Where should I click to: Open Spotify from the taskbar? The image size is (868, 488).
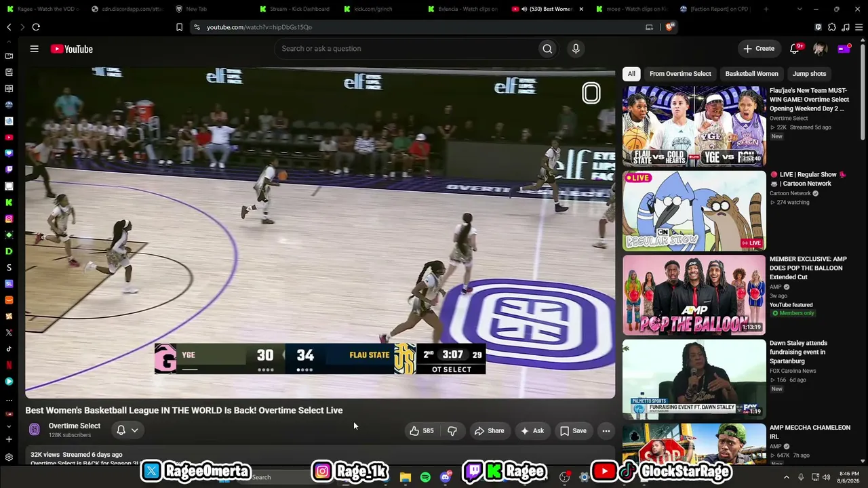coord(425,477)
